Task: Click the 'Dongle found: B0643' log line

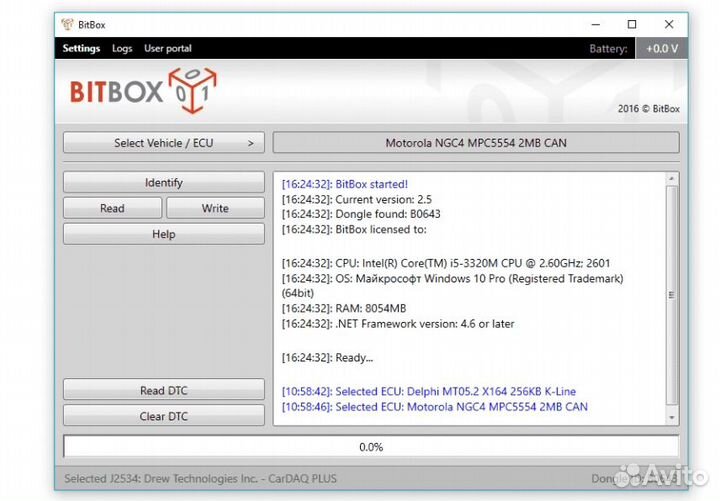Action: click(361, 214)
